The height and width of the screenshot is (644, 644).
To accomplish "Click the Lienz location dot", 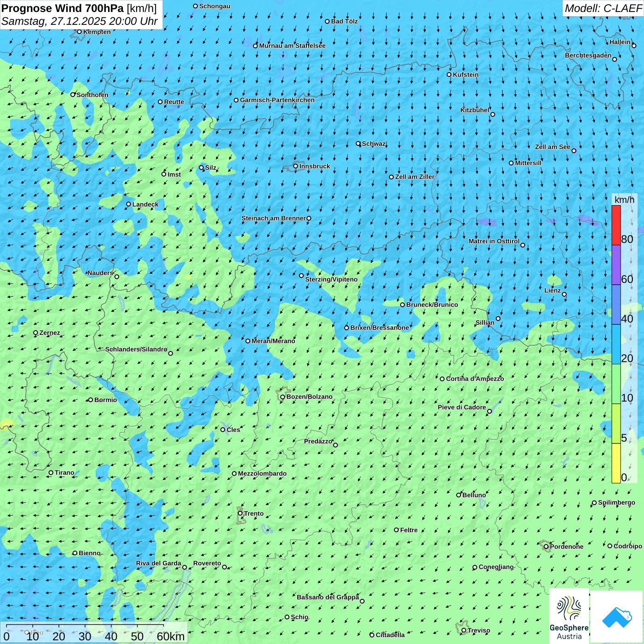I will coord(564,294).
